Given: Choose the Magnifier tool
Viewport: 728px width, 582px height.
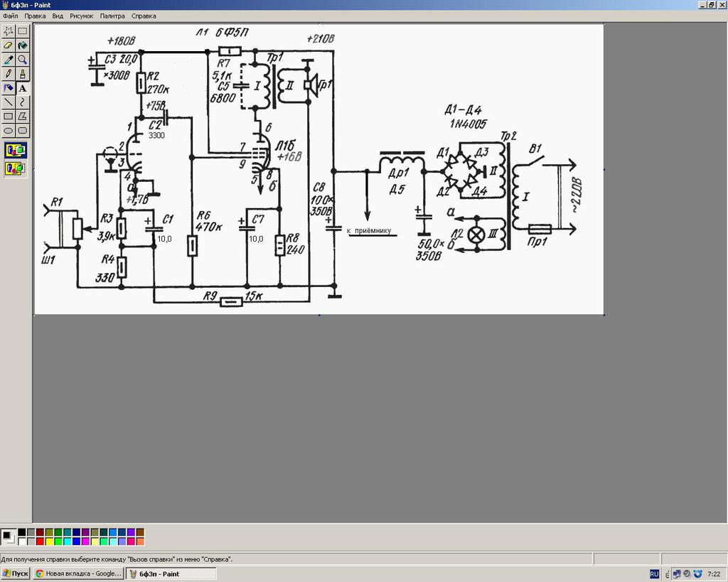Looking at the screenshot, I should pyautogui.click(x=22, y=60).
